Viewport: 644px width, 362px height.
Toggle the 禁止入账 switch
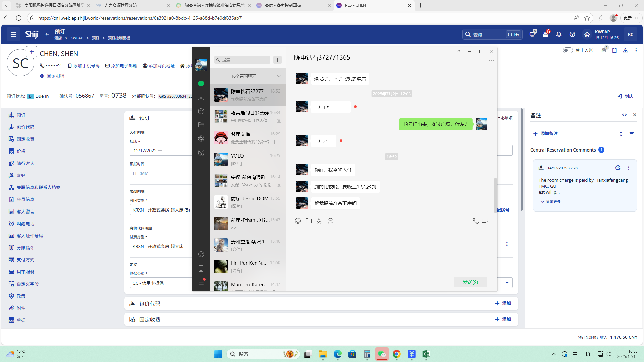[x=568, y=50]
